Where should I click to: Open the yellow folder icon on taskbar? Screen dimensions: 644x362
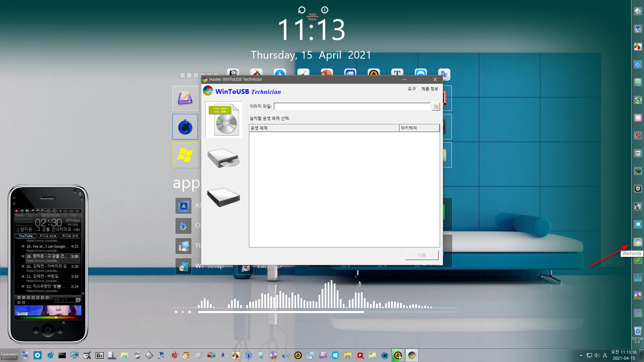(124, 355)
